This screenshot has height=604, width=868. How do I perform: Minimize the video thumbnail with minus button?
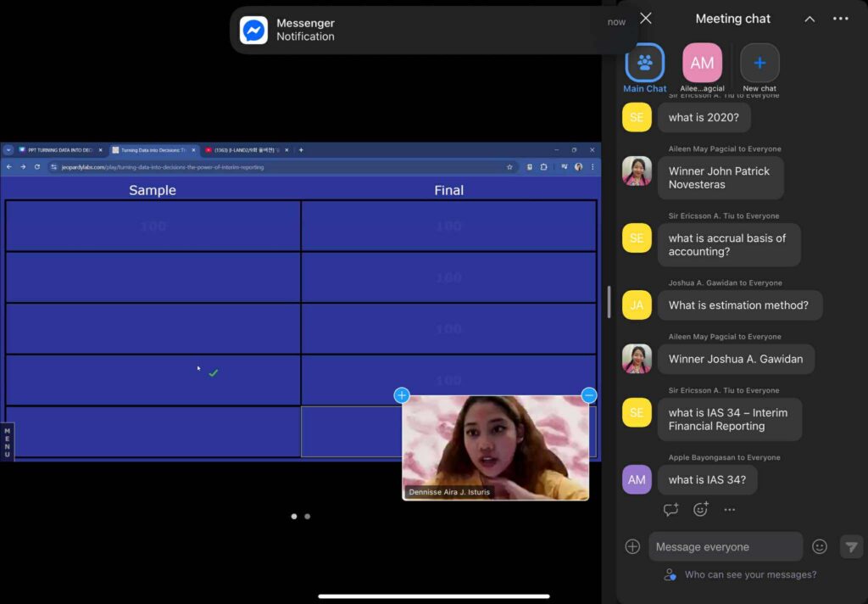pyautogui.click(x=589, y=395)
